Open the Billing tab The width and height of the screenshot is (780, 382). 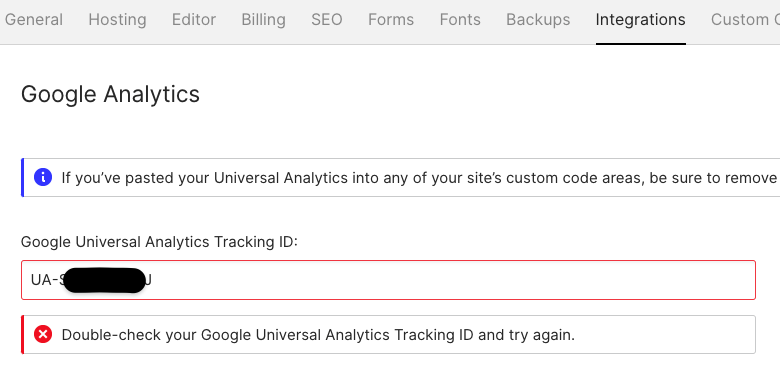[x=264, y=20]
